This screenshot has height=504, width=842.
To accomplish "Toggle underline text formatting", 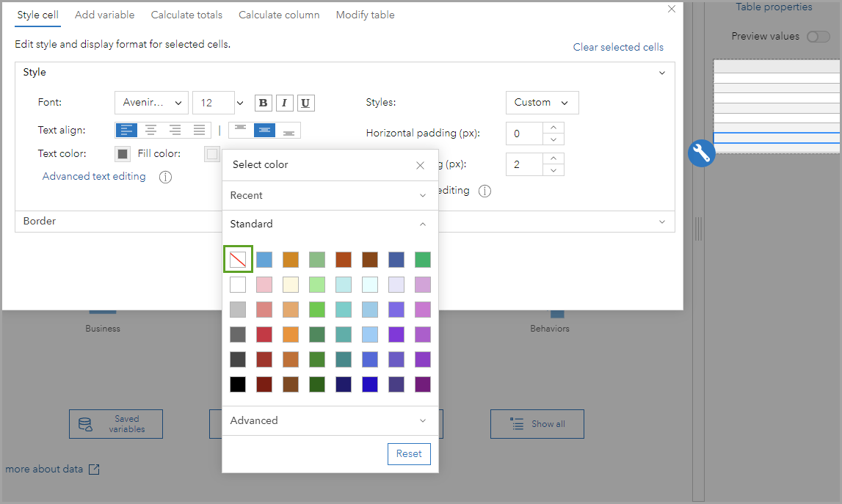I will (306, 103).
